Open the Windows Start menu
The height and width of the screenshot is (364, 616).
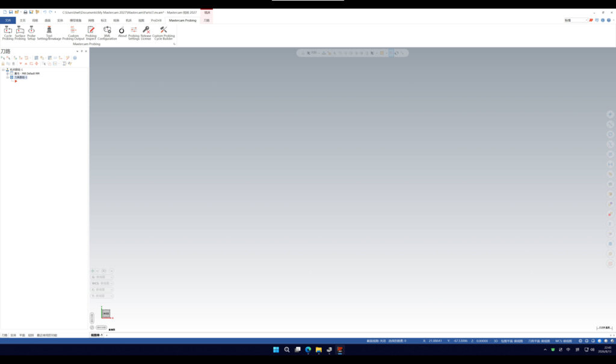tap(276, 350)
